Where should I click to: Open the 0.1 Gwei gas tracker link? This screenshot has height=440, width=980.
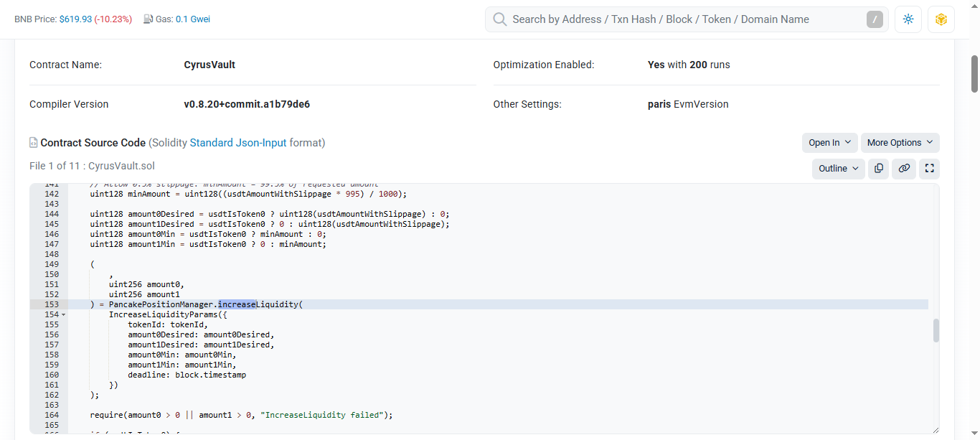192,19
